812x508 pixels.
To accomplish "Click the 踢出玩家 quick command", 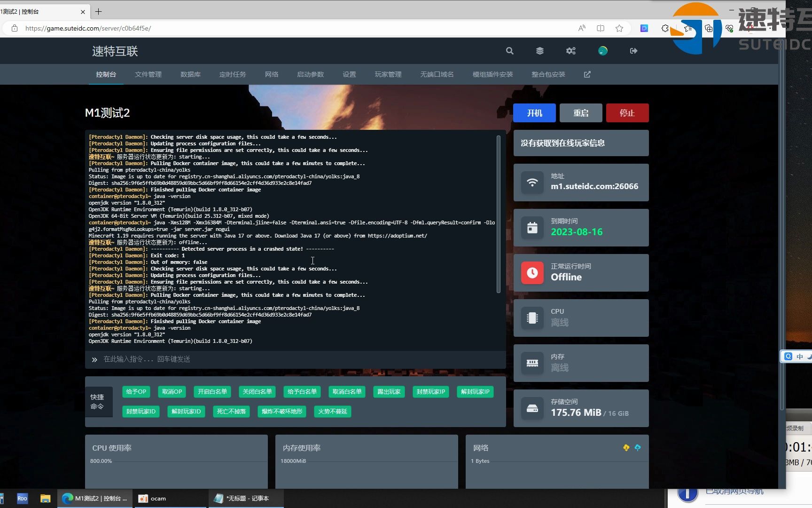I will click(x=389, y=392).
